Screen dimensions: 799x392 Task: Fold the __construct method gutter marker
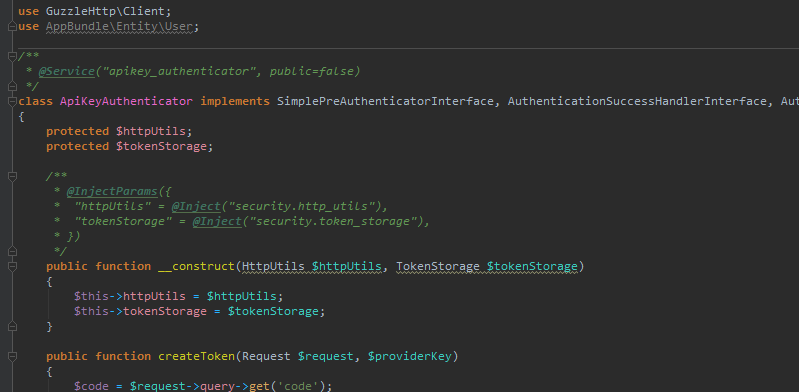pos(12,266)
